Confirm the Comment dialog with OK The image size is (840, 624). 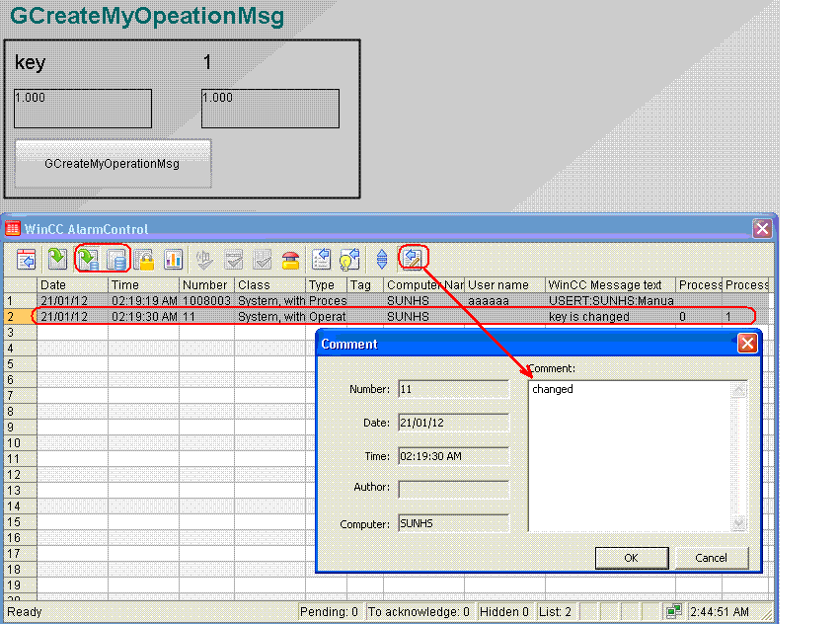632,558
